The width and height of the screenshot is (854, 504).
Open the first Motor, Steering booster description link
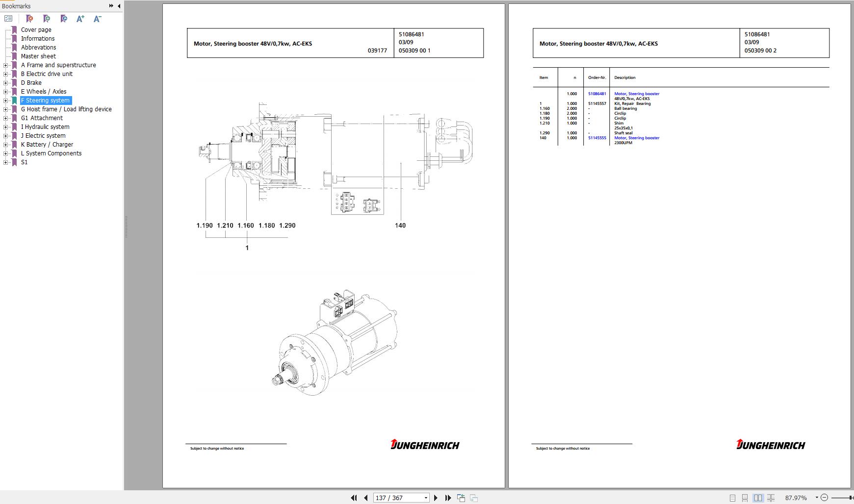tap(637, 94)
